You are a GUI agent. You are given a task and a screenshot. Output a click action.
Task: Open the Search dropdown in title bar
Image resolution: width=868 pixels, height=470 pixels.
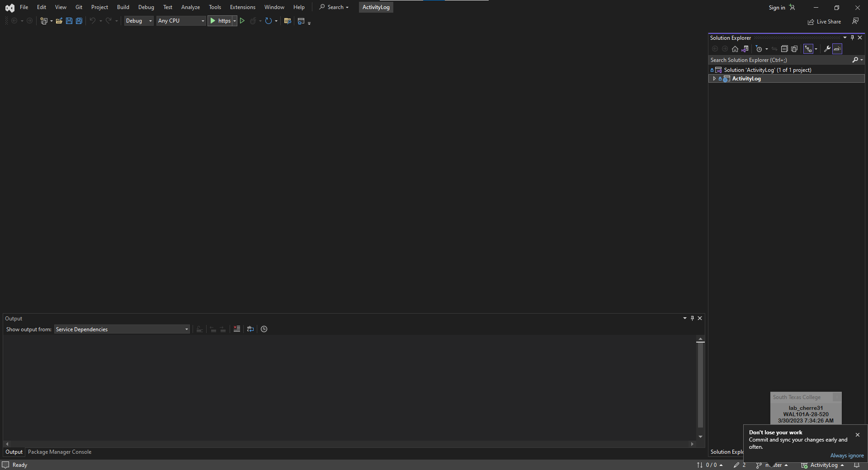pos(334,7)
